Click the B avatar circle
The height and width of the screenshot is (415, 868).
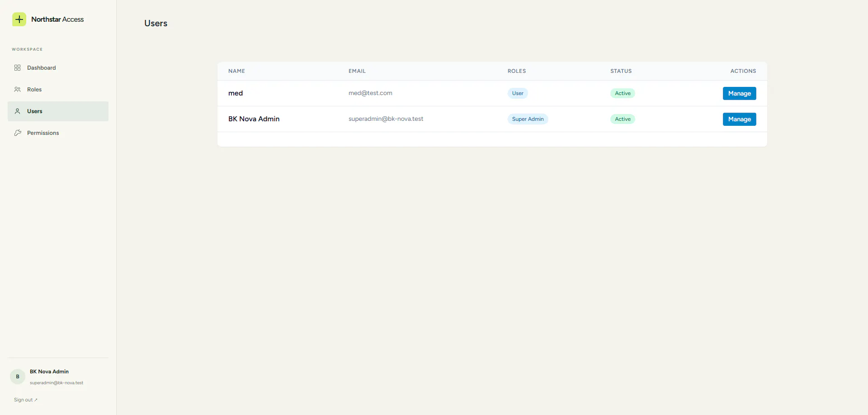click(18, 377)
